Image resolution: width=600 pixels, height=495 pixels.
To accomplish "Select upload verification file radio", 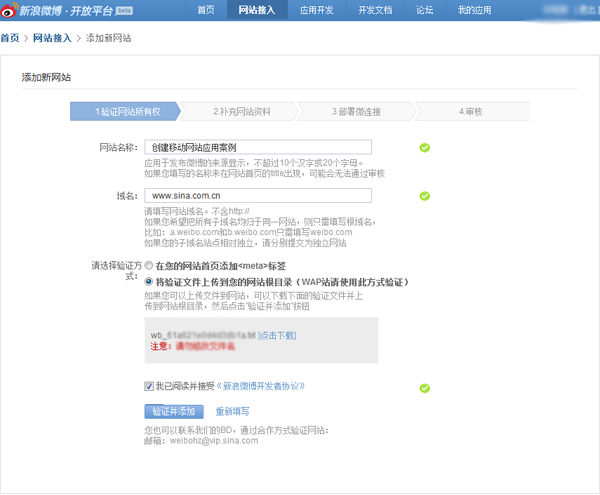I will (x=148, y=282).
